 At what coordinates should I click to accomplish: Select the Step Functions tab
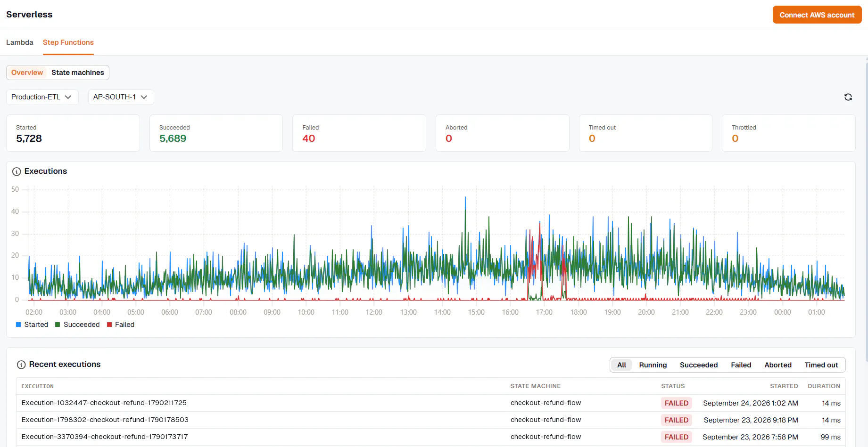coord(68,42)
